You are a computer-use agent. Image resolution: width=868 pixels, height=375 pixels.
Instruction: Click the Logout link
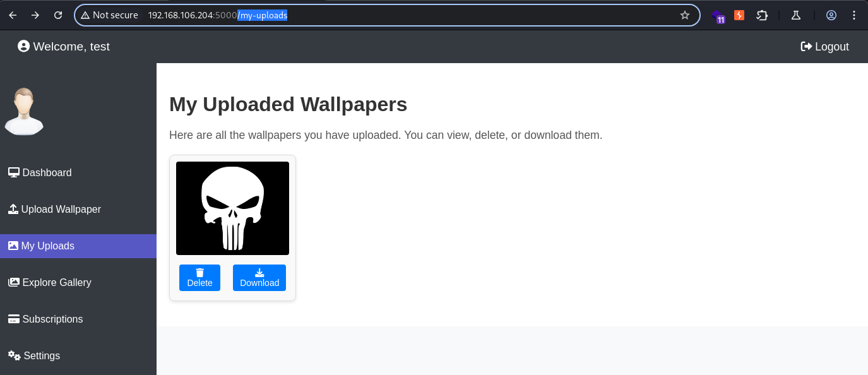824,47
